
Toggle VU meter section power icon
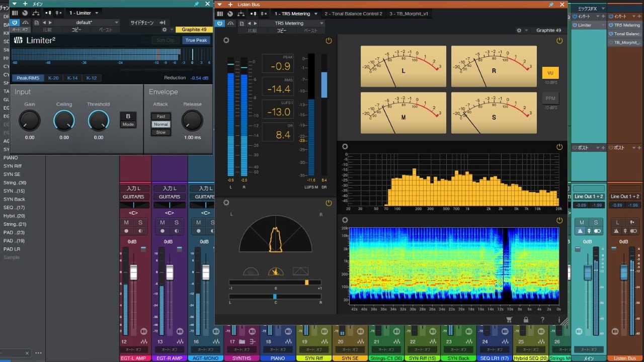(559, 40)
